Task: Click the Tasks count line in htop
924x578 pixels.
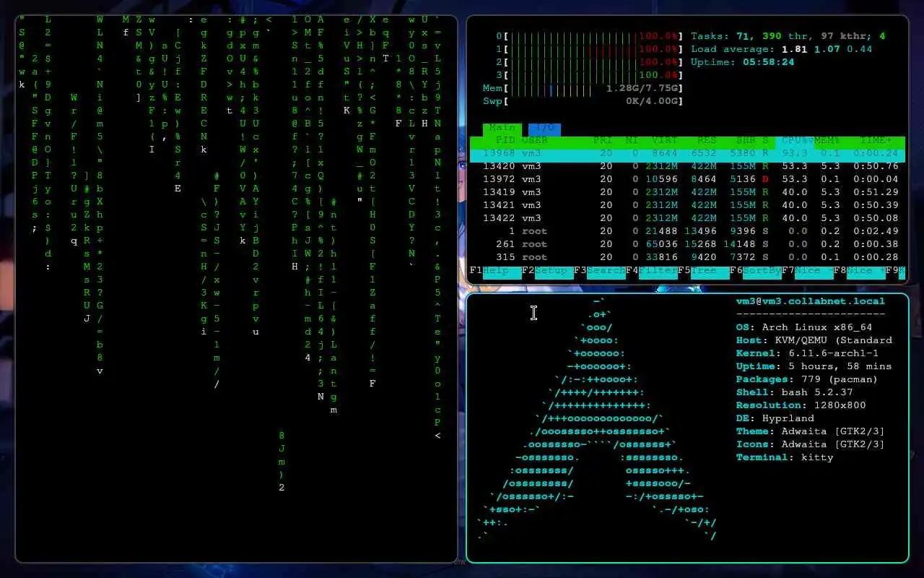Action: pos(788,36)
